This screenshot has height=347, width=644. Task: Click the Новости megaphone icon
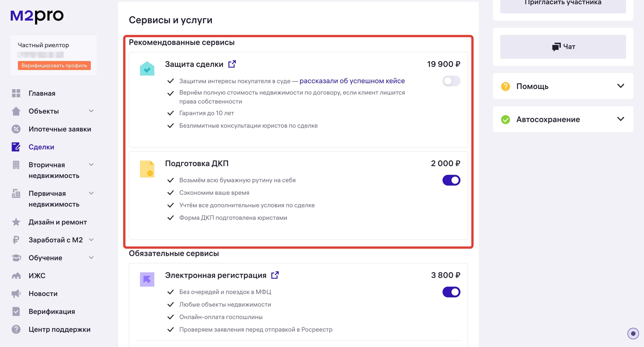click(x=16, y=294)
